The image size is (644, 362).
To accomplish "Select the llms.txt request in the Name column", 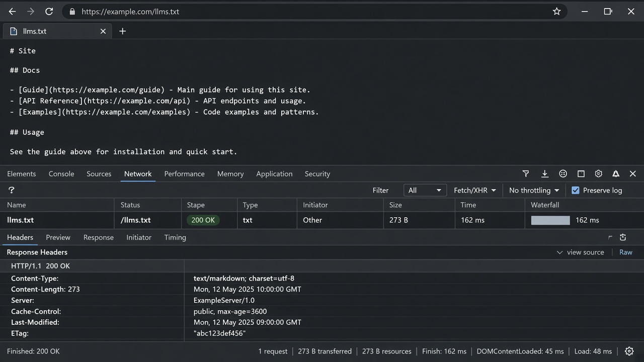I will click(x=21, y=220).
